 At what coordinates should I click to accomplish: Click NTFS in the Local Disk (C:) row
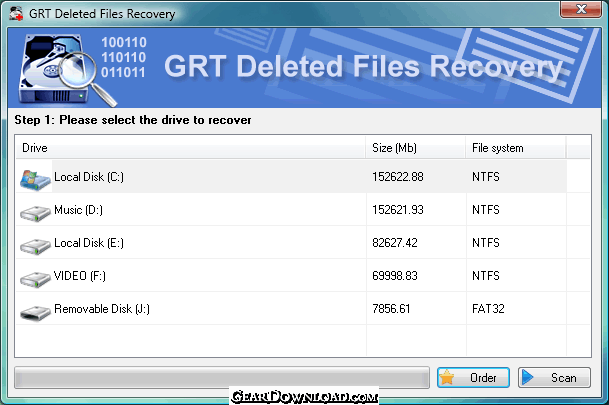coord(486,177)
